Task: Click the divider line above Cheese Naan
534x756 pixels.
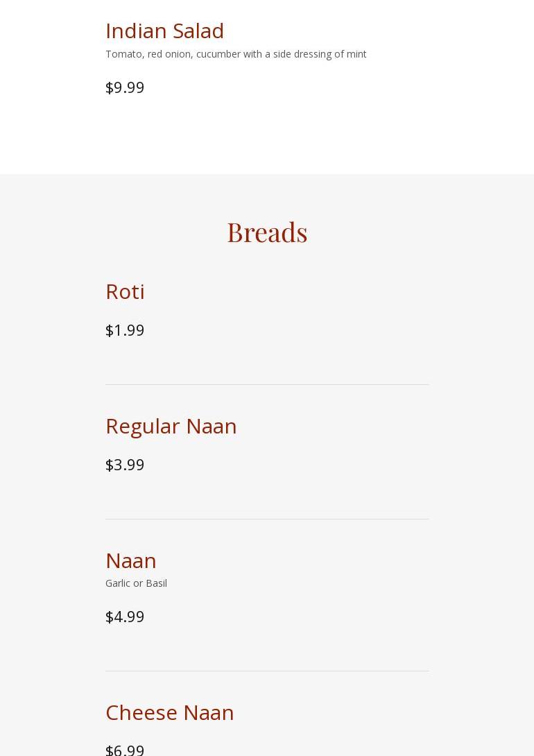Action: [267, 671]
